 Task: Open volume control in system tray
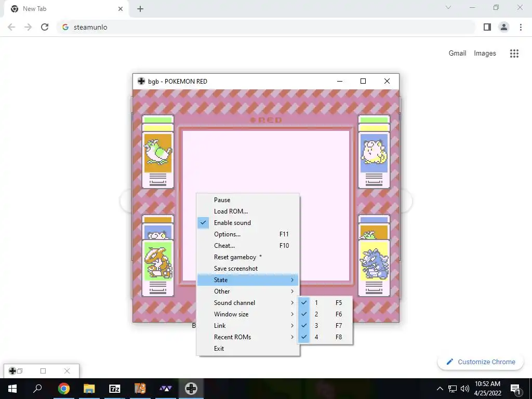[x=465, y=389]
